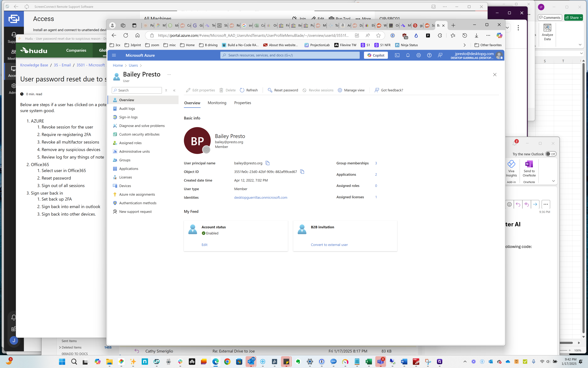Open desktopguerrillas.onmicrosoft.com identity link

(x=260, y=197)
